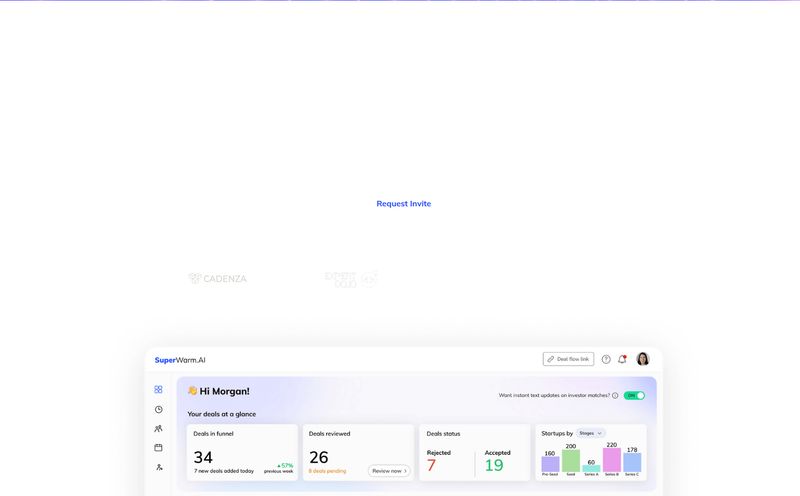Toggle instant text updates switch off
This screenshot has height=496, width=800.
point(634,395)
